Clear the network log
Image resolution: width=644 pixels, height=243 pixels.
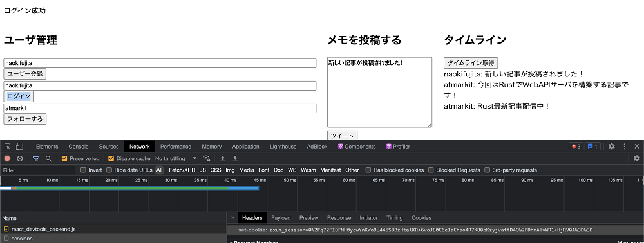(x=20, y=158)
